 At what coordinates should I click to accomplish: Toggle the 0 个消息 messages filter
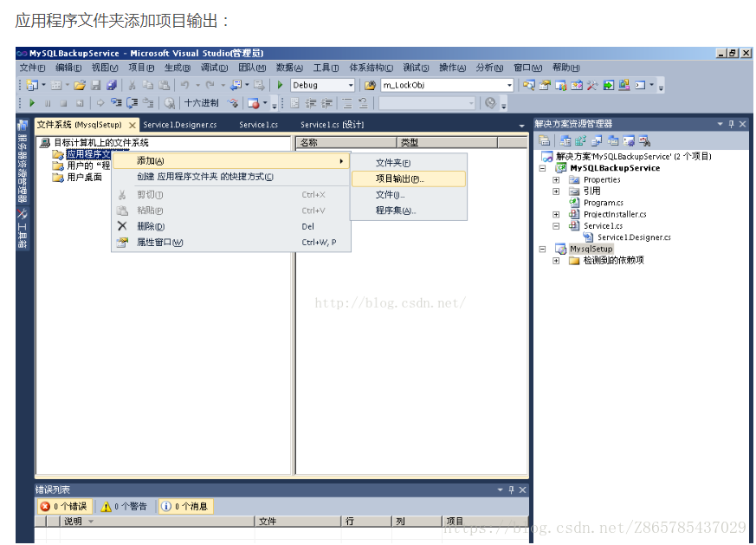pyautogui.click(x=185, y=506)
